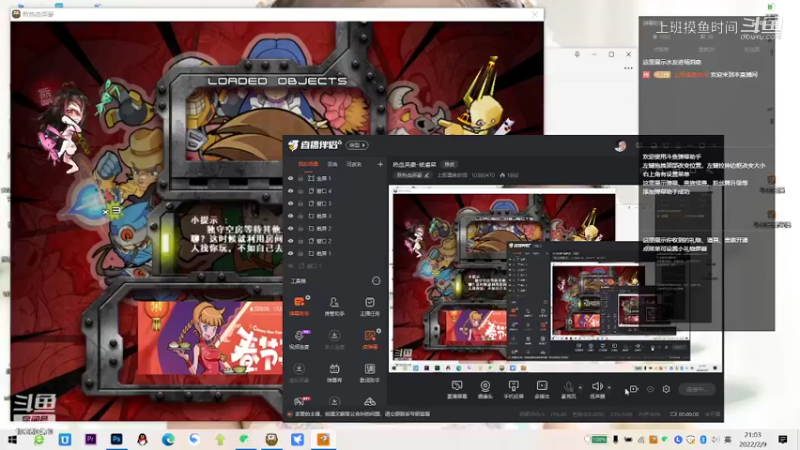Screen dimensions: 800x450
Task: Open the notification center icon in the taskbar
Action: tap(783, 439)
